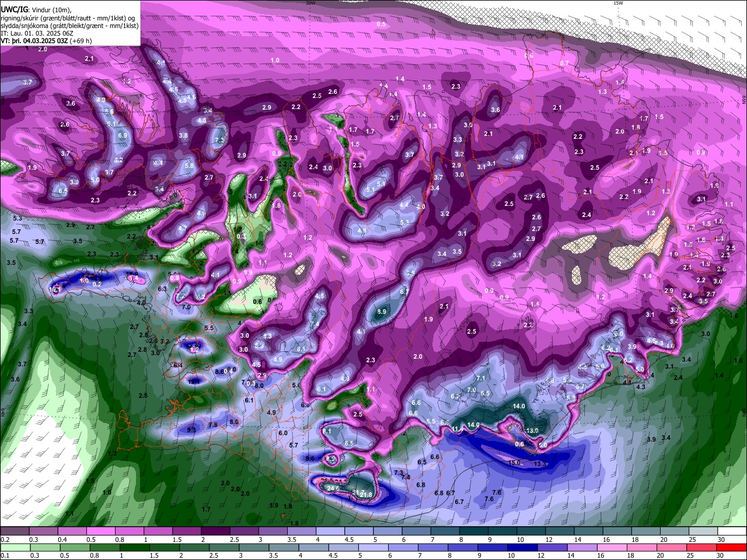Click the 20W longitude label
The width and height of the screenshot is (747, 560).
[x=310, y=3]
